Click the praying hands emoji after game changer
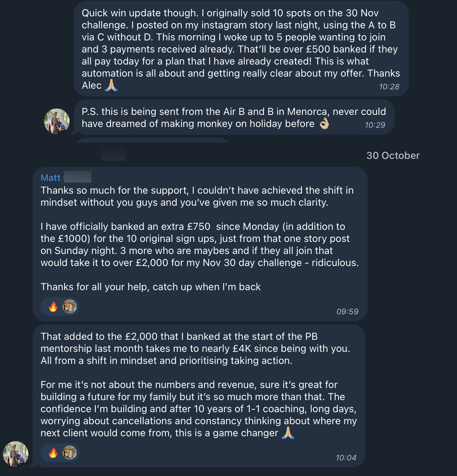The height and width of the screenshot is (476, 457). click(x=288, y=433)
